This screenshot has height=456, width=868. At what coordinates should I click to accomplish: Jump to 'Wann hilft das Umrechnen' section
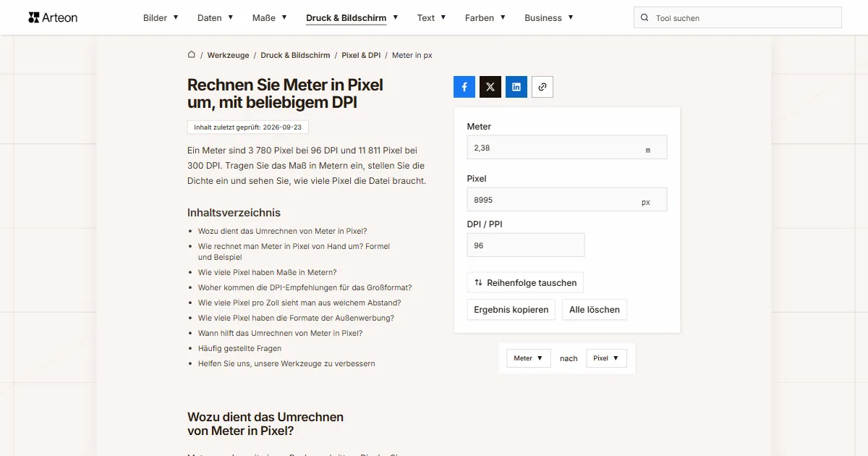(281, 334)
